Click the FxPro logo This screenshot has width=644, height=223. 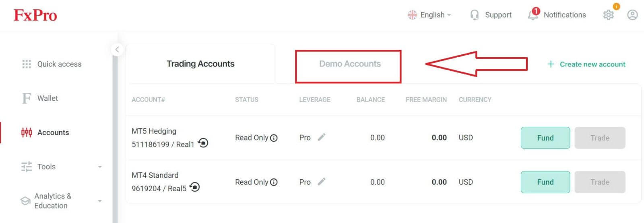(35, 15)
